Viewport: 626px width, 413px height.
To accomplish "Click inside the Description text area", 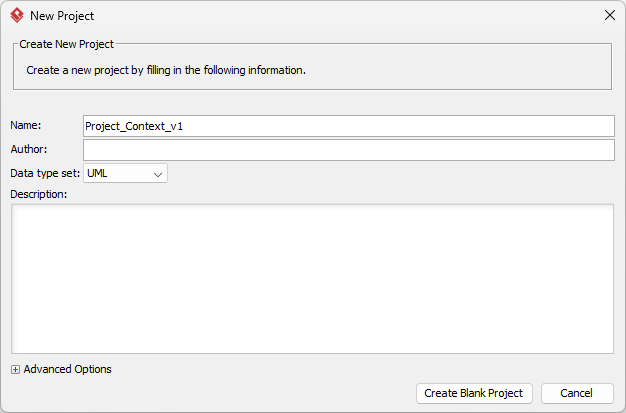I will 312,278.
